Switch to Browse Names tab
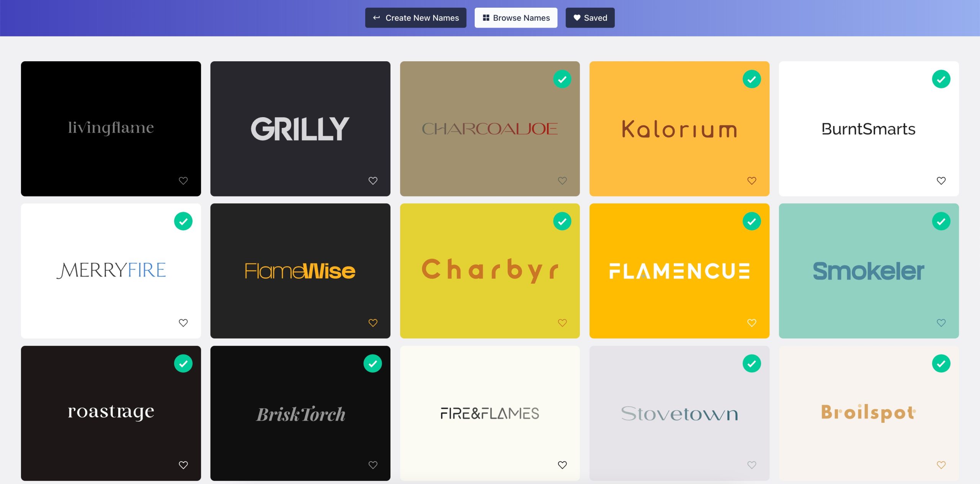 pyautogui.click(x=516, y=18)
